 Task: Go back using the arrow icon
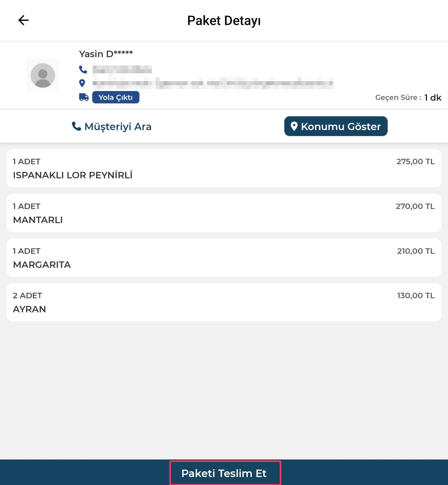(x=23, y=20)
